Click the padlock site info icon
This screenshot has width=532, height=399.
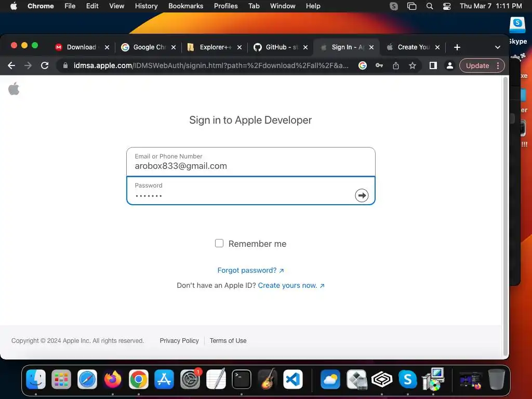pyautogui.click(x=65, y=65)
